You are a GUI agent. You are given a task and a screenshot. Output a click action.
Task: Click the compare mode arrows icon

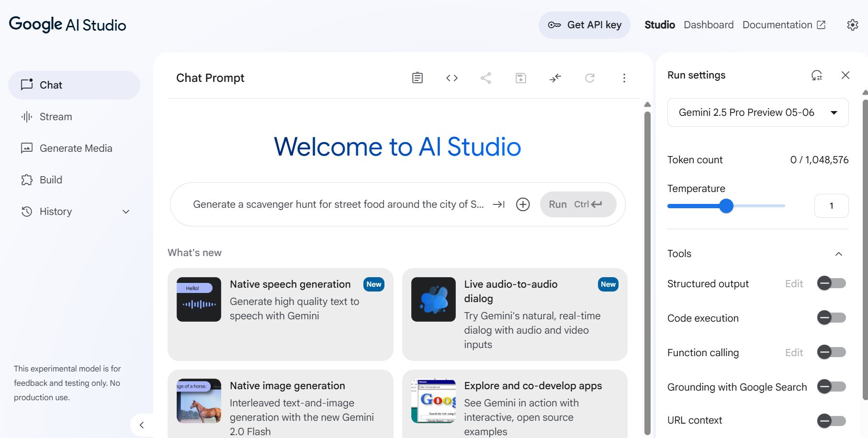point(555,78)
